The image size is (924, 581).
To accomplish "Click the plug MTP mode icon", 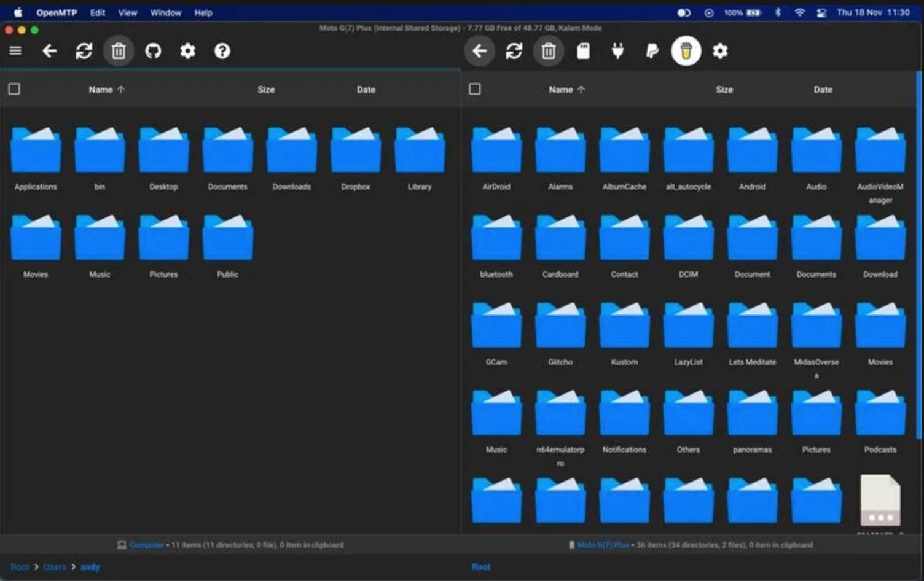I will click(618, 51).
